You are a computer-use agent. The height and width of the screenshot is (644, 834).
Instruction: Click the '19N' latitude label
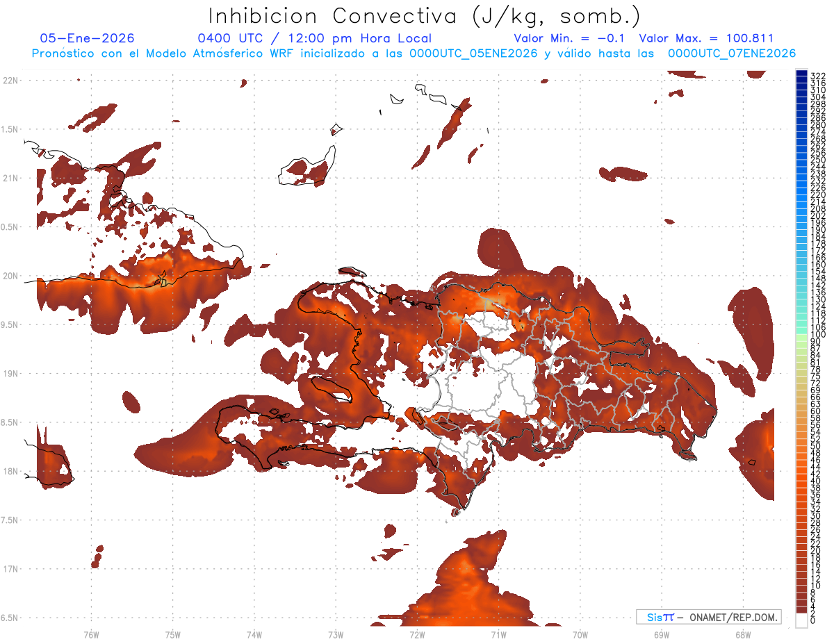10,373
